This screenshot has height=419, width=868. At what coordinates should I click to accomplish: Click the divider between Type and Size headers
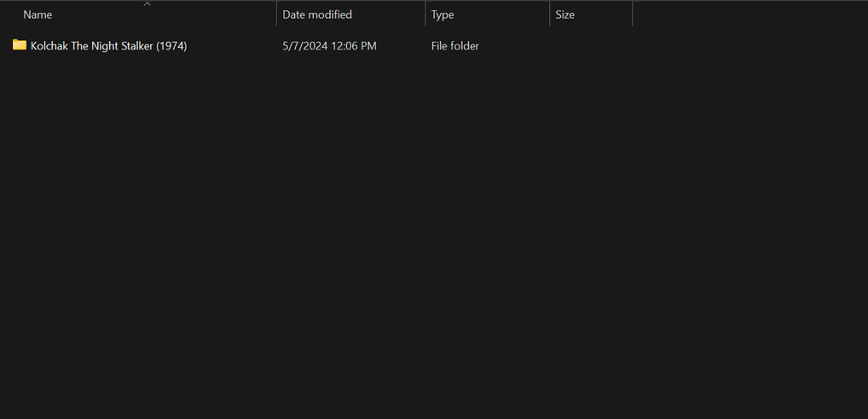tap(550, 15)
